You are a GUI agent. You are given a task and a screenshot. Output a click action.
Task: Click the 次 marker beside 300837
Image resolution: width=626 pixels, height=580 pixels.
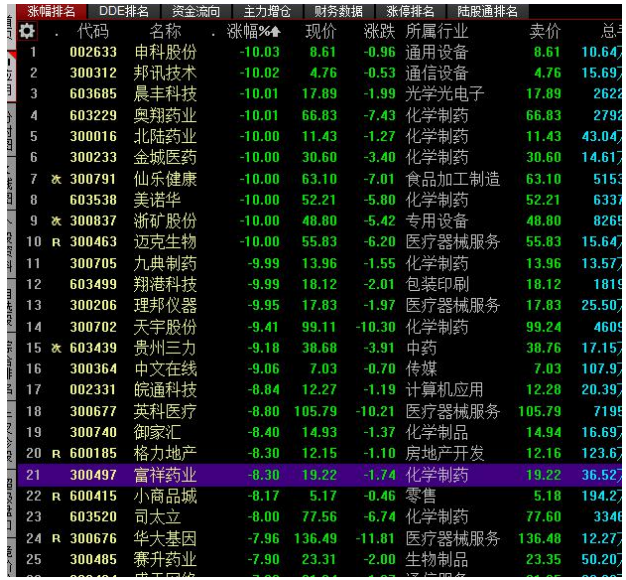click(56, 221)
